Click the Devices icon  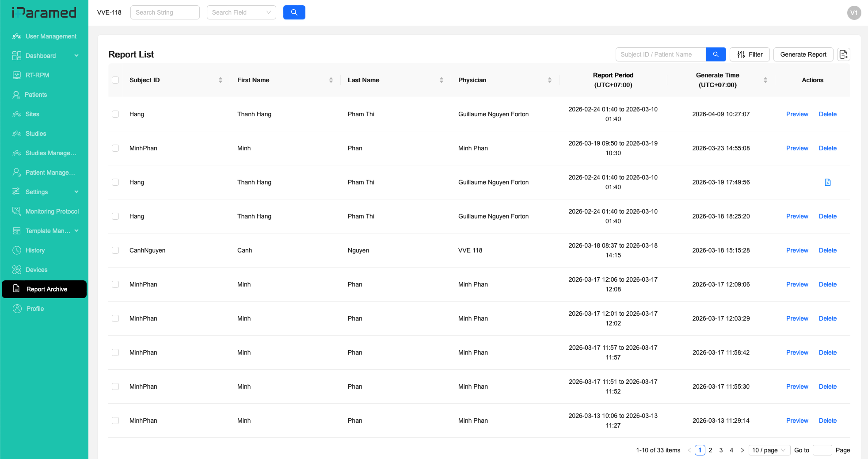tap(17, 270)
